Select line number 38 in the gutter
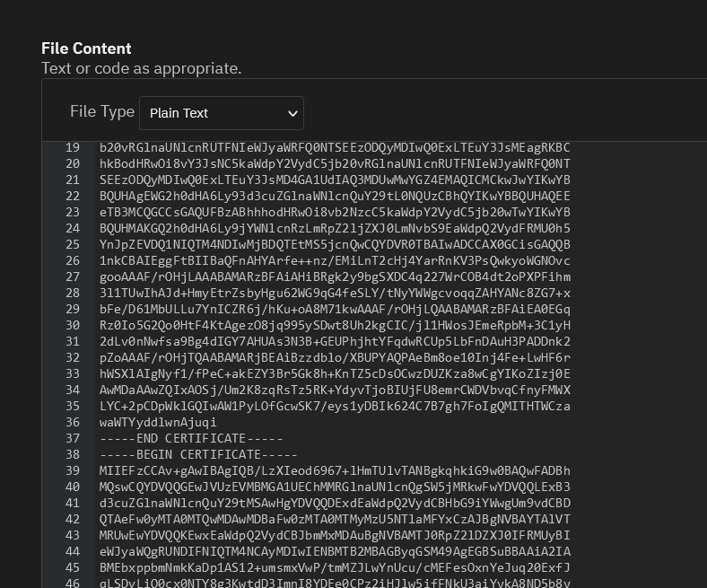 click(73, 454)
